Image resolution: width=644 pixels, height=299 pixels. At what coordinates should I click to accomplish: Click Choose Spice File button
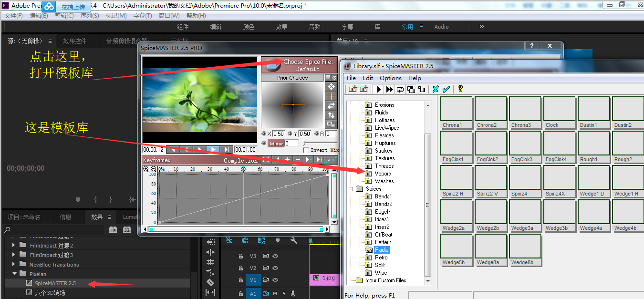tap(299, 65)
